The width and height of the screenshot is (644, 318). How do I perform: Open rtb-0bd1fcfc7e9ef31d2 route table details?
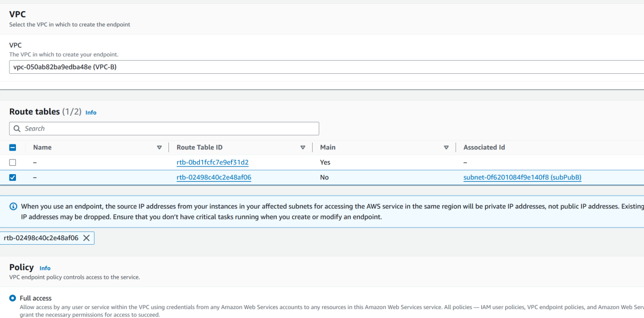[x=211, y=162]
